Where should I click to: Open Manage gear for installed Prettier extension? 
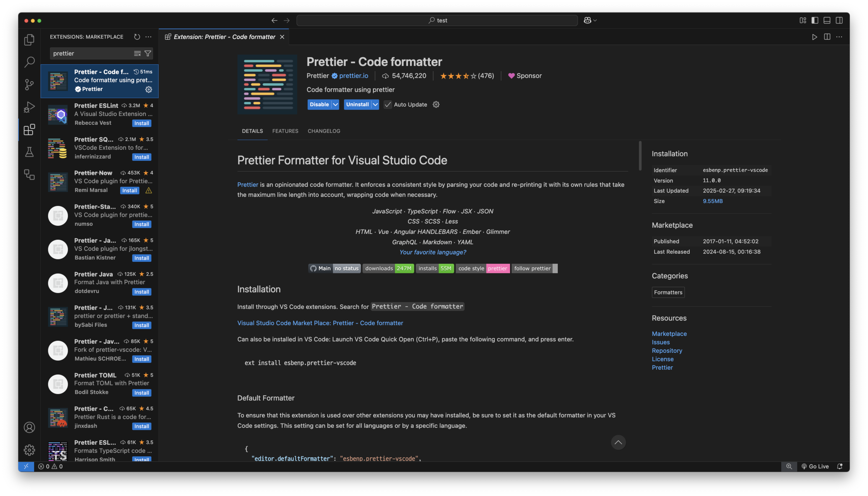pos(148,89)
